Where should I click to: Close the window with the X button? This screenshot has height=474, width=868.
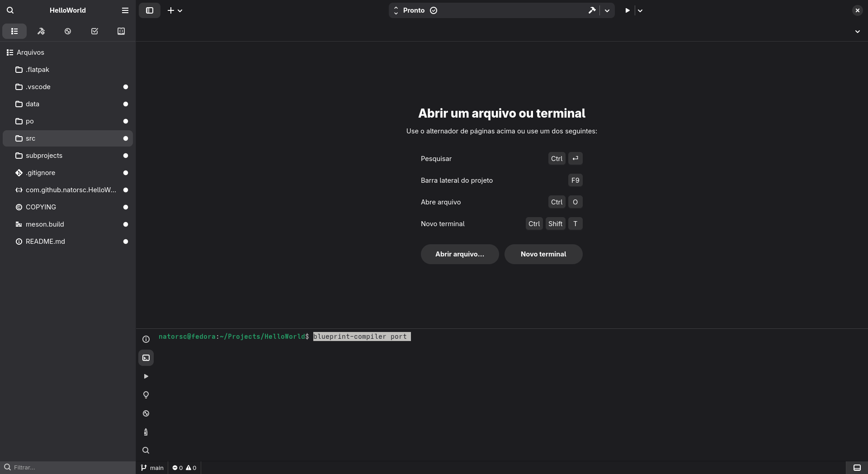click(857, 10)
